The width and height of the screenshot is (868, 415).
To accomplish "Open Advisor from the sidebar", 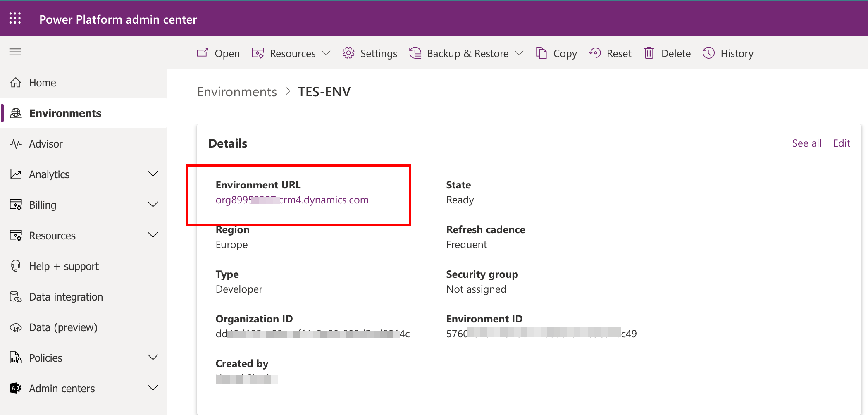I will coord(83,144).
